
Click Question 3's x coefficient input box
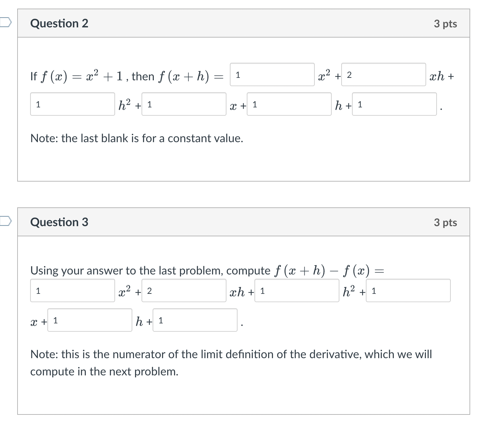(408, 290)
